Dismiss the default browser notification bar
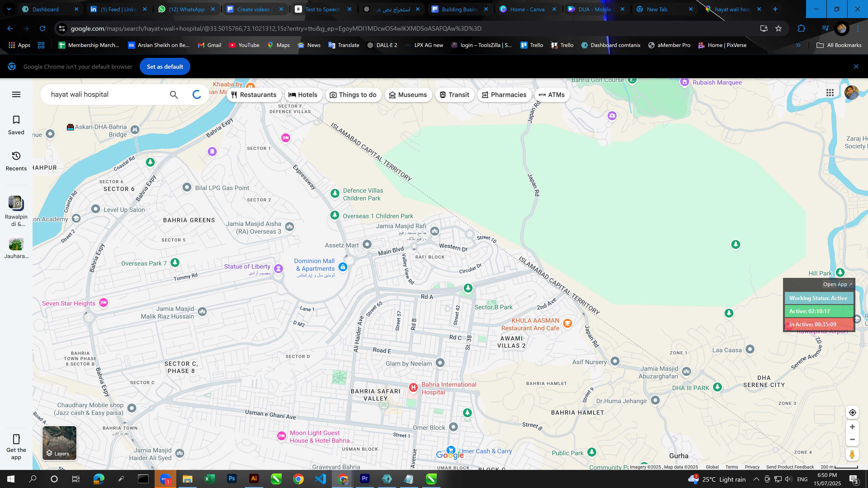Screen dimensions: 868x488 pyautogui.click(x=856, y=66)
